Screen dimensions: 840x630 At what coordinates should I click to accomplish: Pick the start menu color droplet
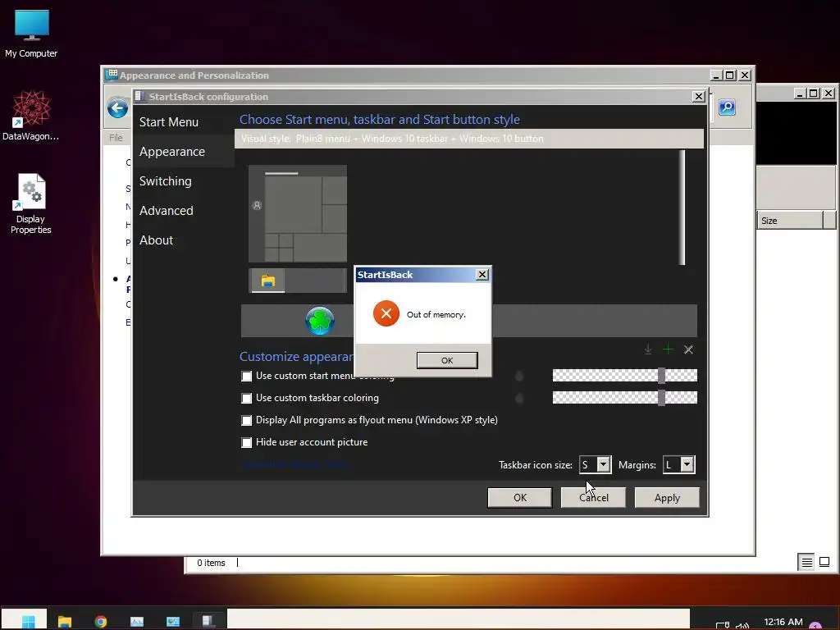519,376
